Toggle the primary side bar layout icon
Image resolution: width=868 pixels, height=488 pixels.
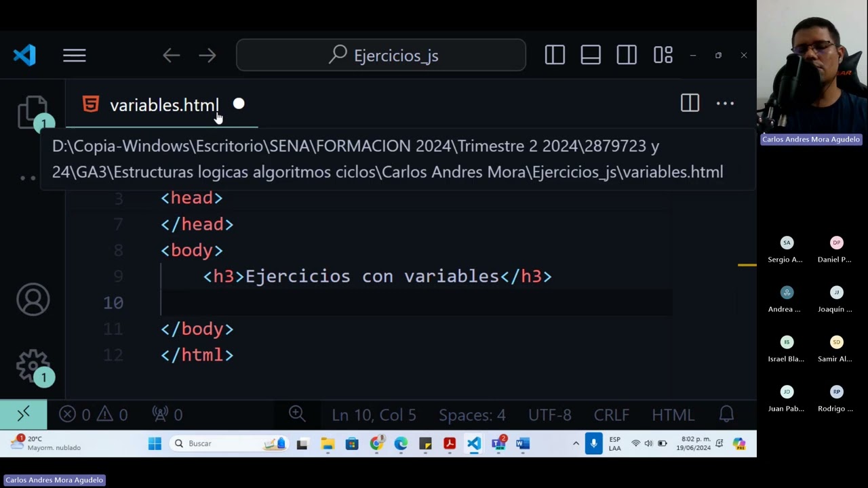pyautogui.click(x=555, y=56)
